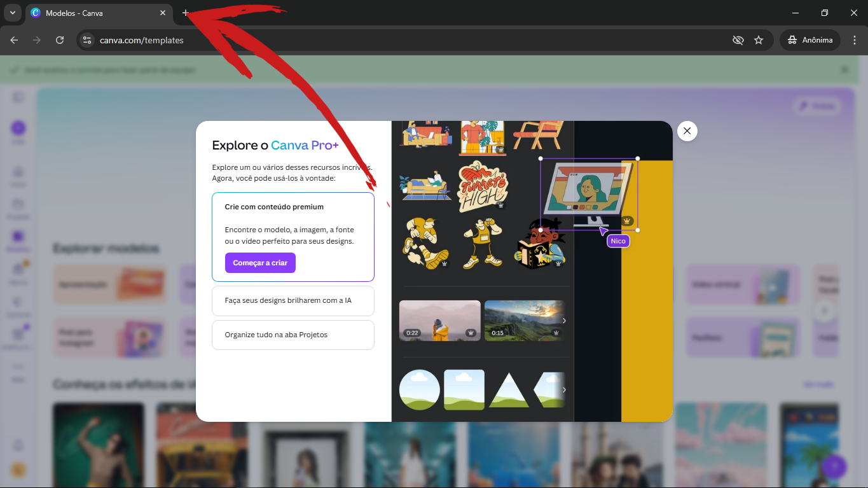Open a new browser tab
The image size is (868, 488).
[186, 13]
